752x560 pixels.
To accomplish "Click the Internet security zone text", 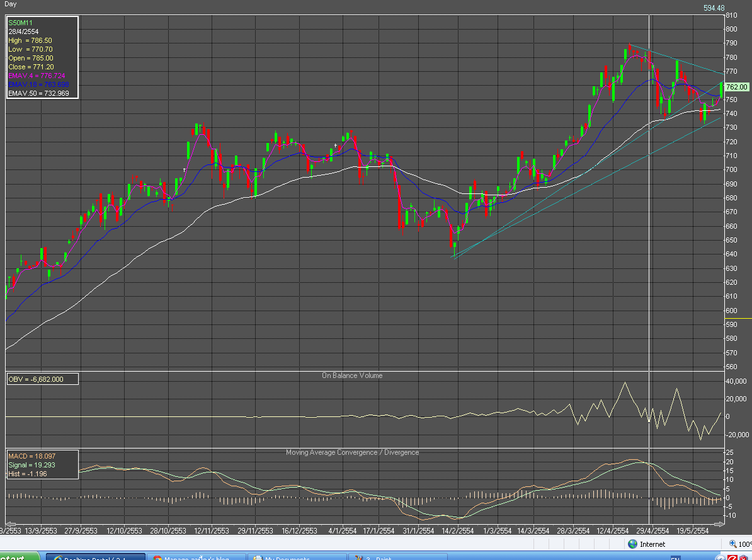I will 652,544.
